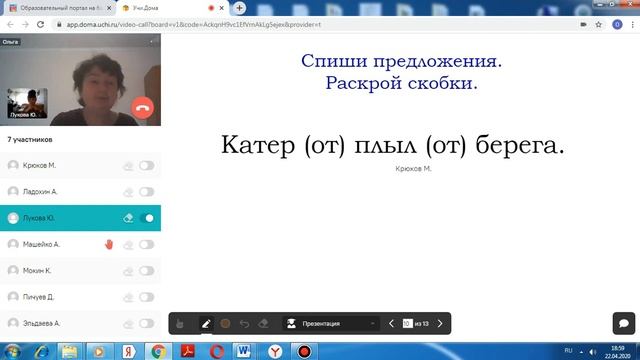This screenshot has height=360, width=640.
Task: Erase drawings by Ладохин А.
Action: tap(128, 192)
